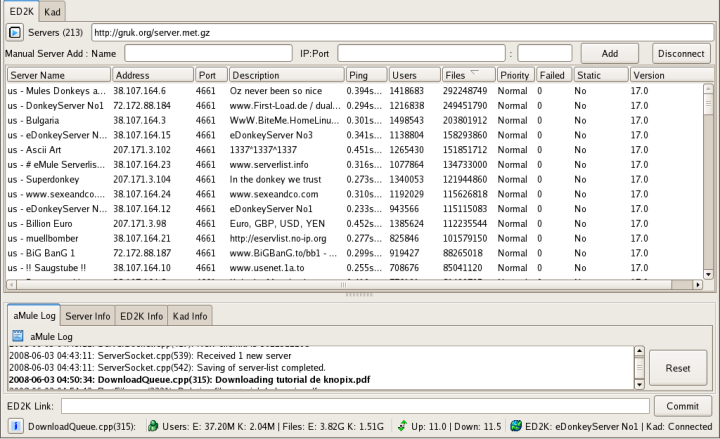Click the users statistics icon in status bar
The height and width of the screenshot is (439, 720).
point(152,426)
